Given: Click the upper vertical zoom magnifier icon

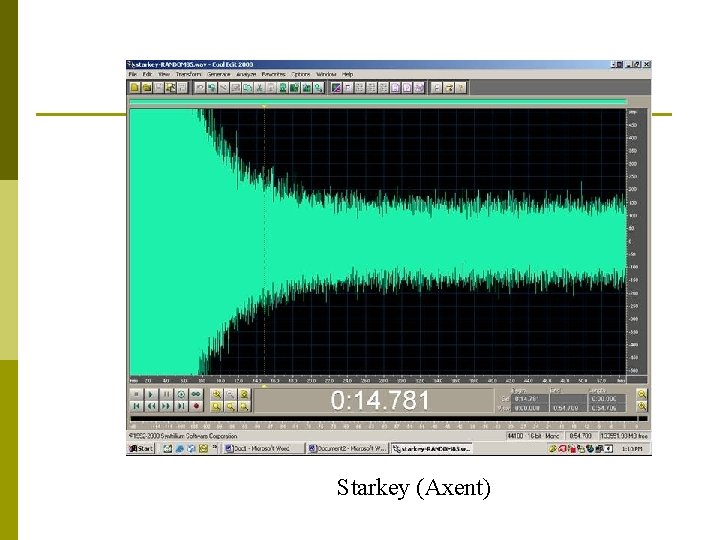Looking at the screenshot, I should pos(641,394).
